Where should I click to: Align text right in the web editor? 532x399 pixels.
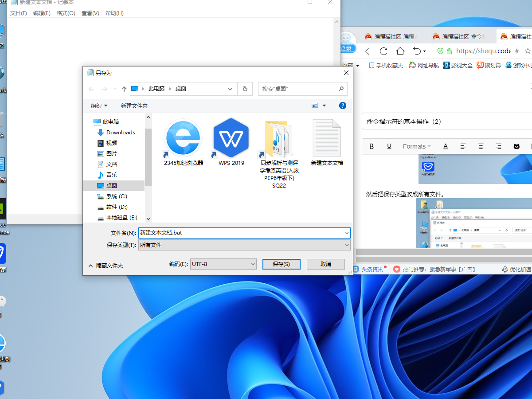(x=499, y=146)
